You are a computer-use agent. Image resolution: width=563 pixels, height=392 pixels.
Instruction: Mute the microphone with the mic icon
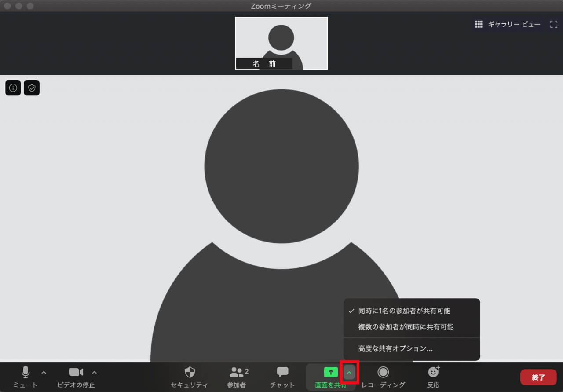26,372
